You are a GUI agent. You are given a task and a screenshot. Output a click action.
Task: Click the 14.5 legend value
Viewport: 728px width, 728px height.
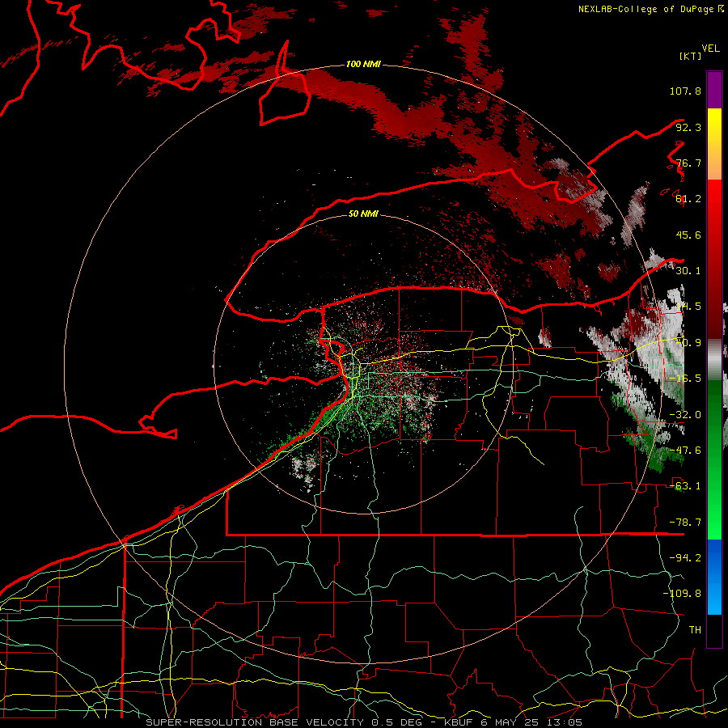click(x=688, y=307)
